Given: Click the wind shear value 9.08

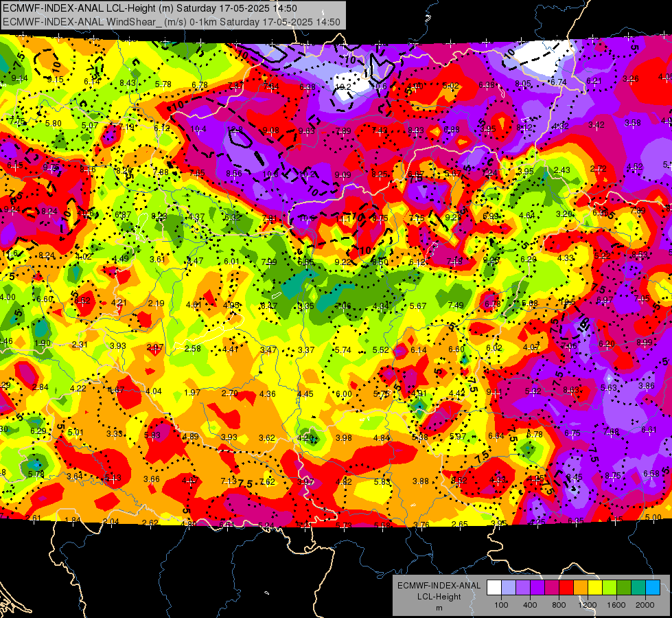Looking at the screenshot, I should coord(271,130).
